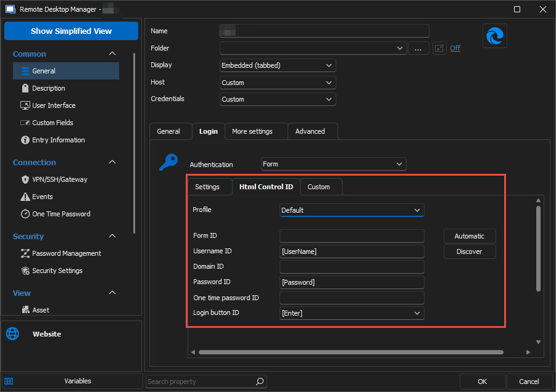Open the Host dropdown

pyautogui.click(x=278, y=83)
